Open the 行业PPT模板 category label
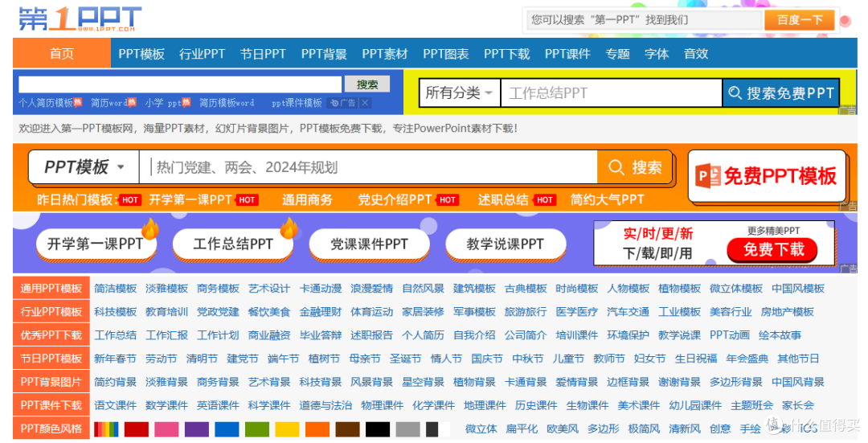This screenshot has height=443, width=868. 51,312
